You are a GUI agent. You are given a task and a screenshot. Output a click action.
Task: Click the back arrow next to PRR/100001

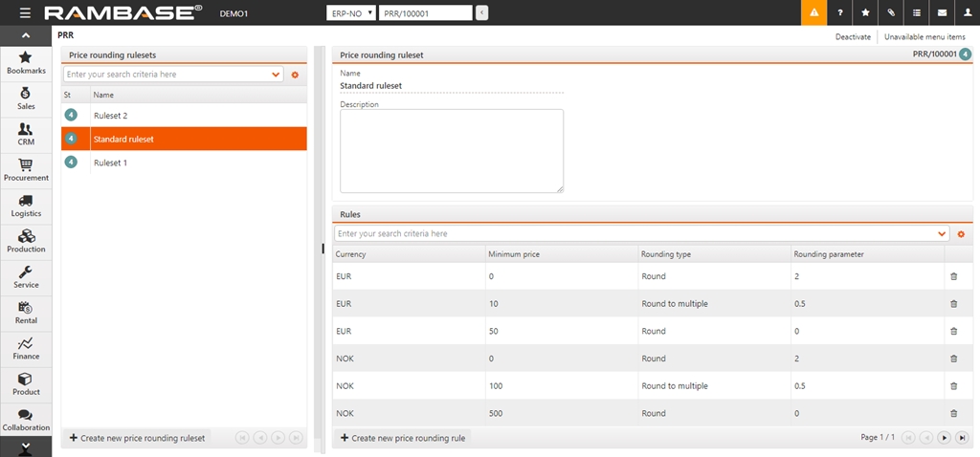coord(482,12)
